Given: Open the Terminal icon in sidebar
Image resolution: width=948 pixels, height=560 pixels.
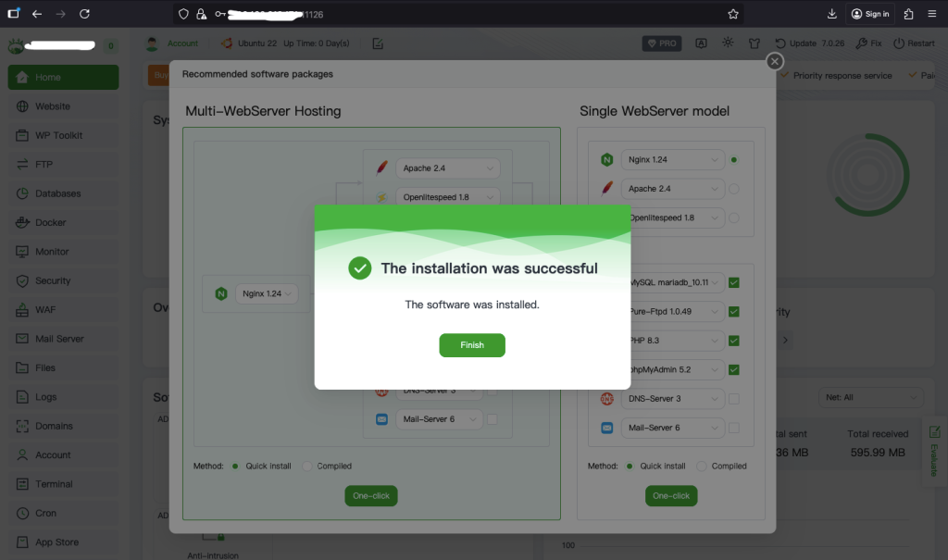Looking at the screenshot, I should point(22,484).
